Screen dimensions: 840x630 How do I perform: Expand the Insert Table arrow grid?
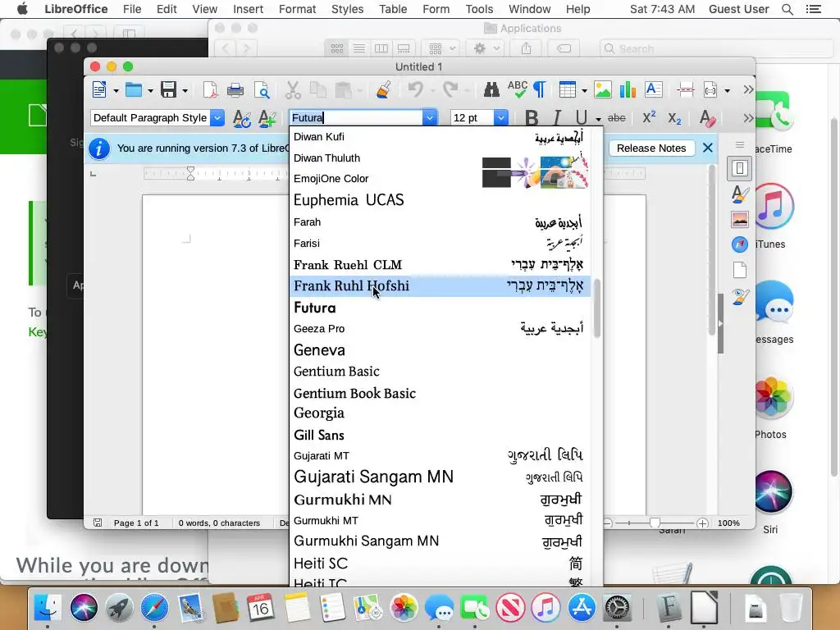click(x=584, y=90)
